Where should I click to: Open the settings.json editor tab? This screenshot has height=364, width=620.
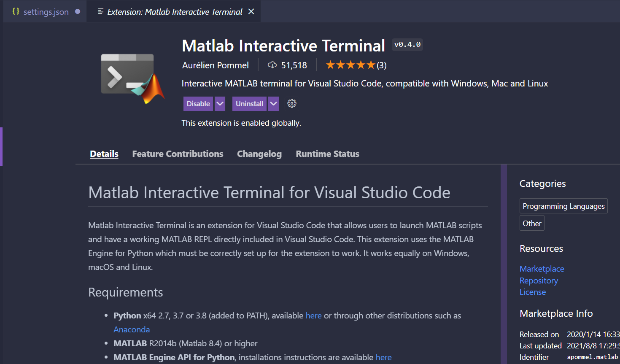click(x=46, y=12)
